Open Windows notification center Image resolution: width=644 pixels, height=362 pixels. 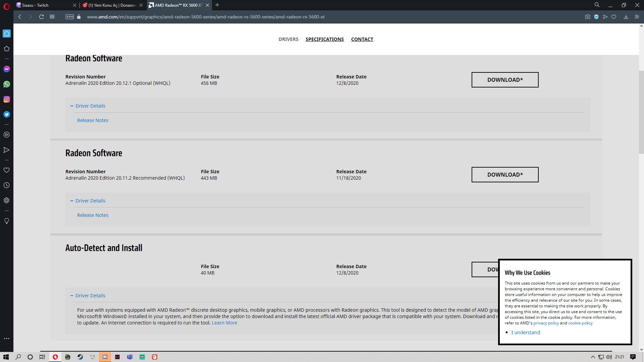[x=633, y=357]
